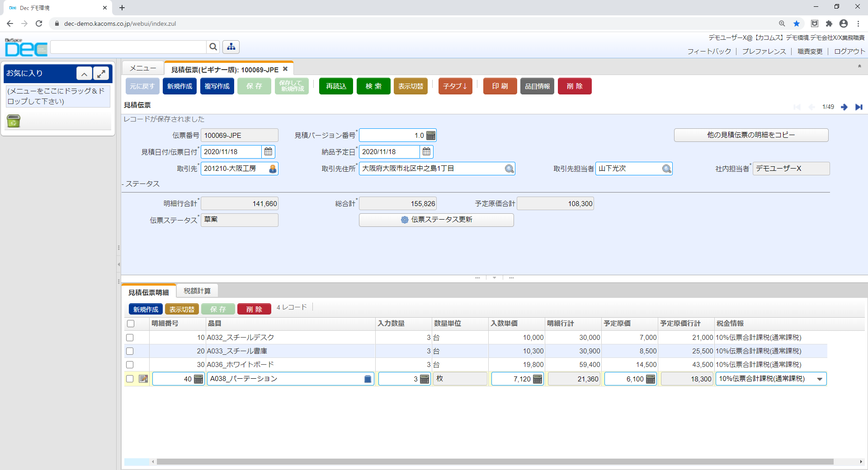Open calendar picker for 見積日付/伝票日付

tap(268, 151)
